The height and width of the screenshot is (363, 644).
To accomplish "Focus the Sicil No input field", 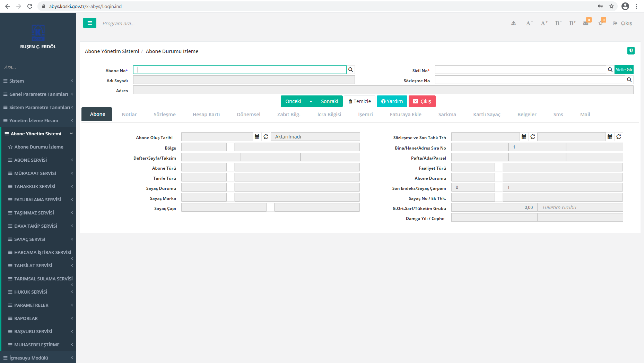I will [520, 70].
